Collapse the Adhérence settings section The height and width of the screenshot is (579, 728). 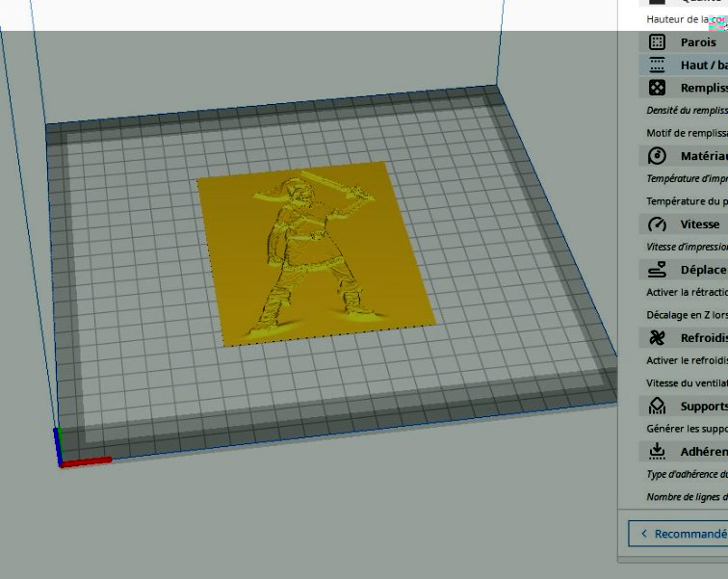point(684,451)
